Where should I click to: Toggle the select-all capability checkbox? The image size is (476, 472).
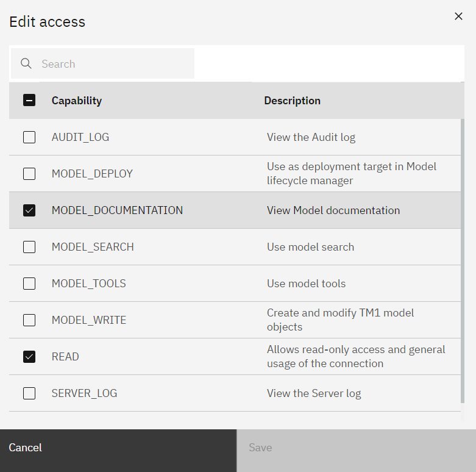pos(29,100)
